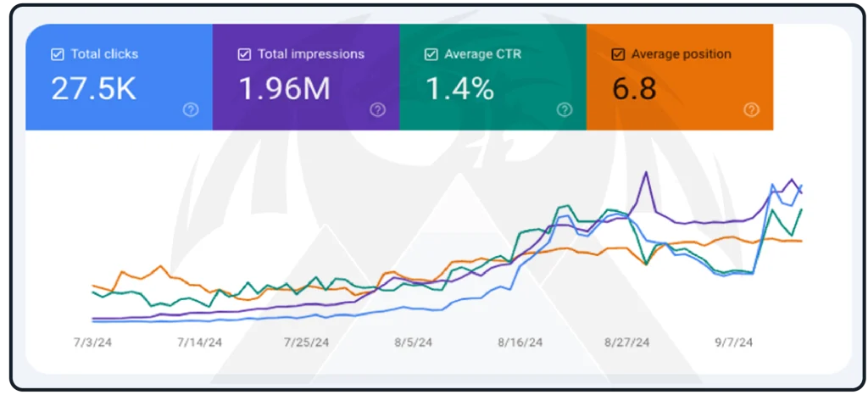Viewport: 868px width, 395px height.
Task: Click the 27.5K total clicks value
Action: tap(93, 88)
